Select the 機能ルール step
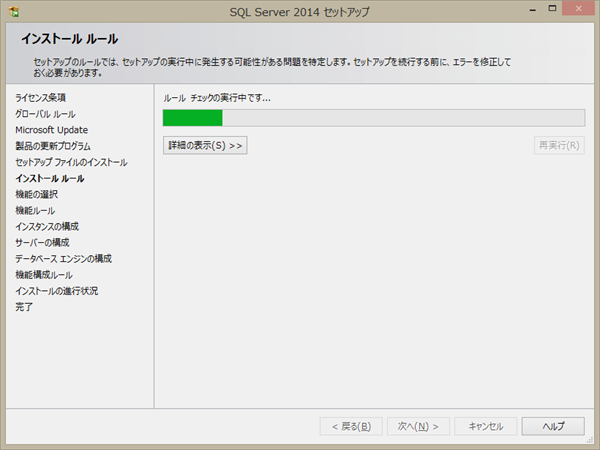The width and height of the screenshot is (600, 450). coord(35,210)
